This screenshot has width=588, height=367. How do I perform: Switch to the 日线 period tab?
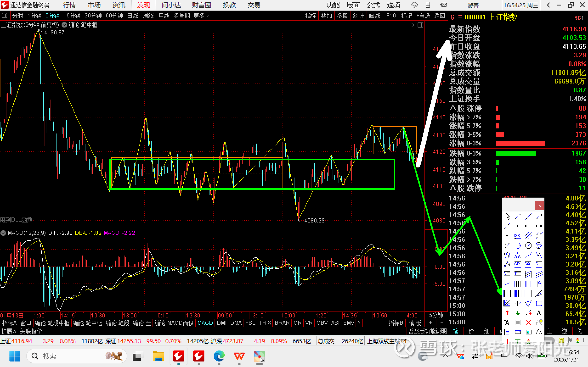[133, 16]
